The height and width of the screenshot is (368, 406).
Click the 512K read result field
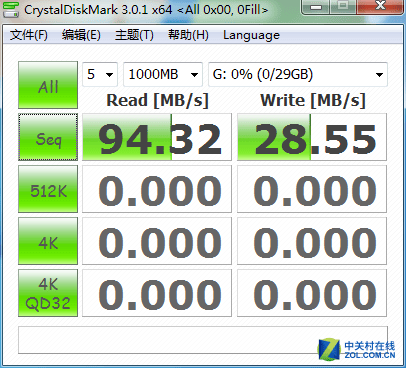(x=157, y=189)
